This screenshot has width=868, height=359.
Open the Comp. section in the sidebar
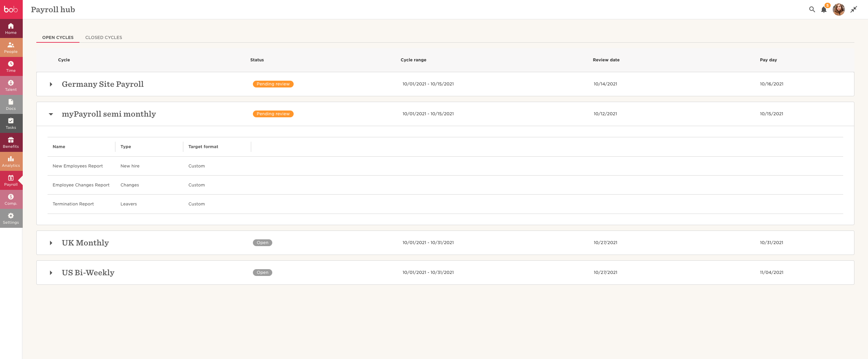pos(11,199)
